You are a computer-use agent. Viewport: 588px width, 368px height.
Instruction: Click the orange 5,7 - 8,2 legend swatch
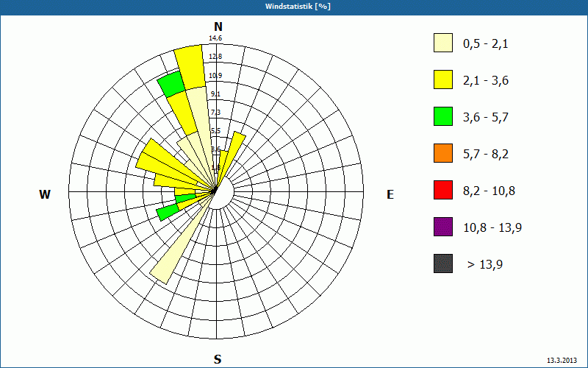coord(443,153)
